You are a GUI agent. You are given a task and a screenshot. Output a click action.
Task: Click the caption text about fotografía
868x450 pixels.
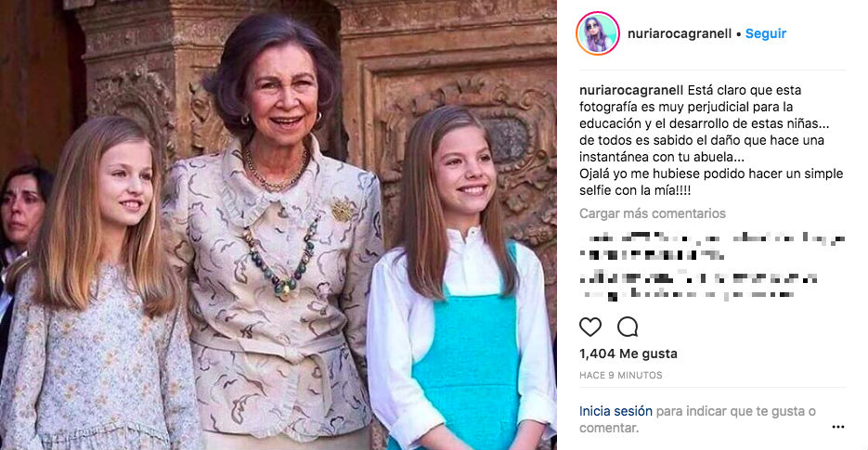pos(711,140)
